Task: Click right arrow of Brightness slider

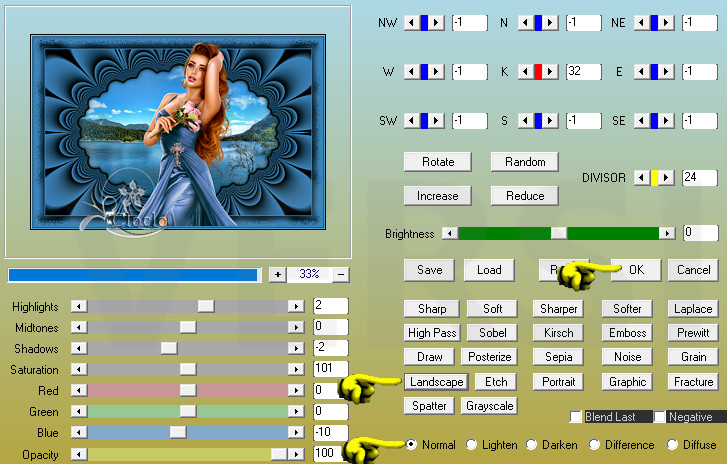Action: (667, 233)
